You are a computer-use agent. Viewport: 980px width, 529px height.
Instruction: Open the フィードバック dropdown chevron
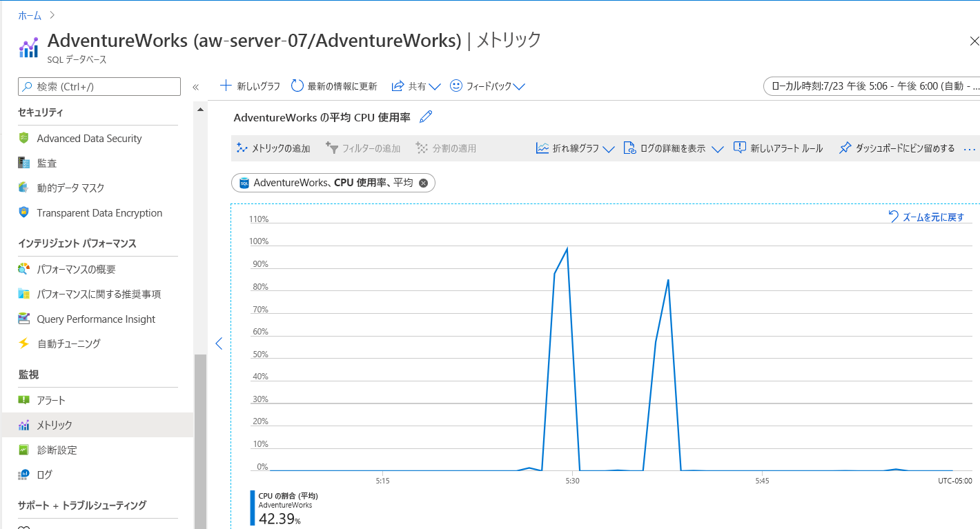[x=520, y=87]
